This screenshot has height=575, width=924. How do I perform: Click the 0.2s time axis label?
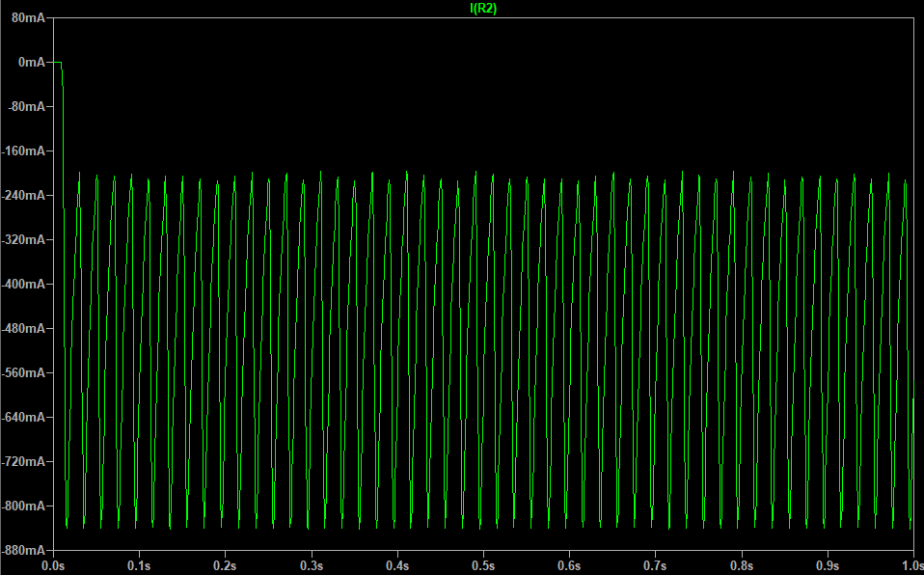click(225, 566)
